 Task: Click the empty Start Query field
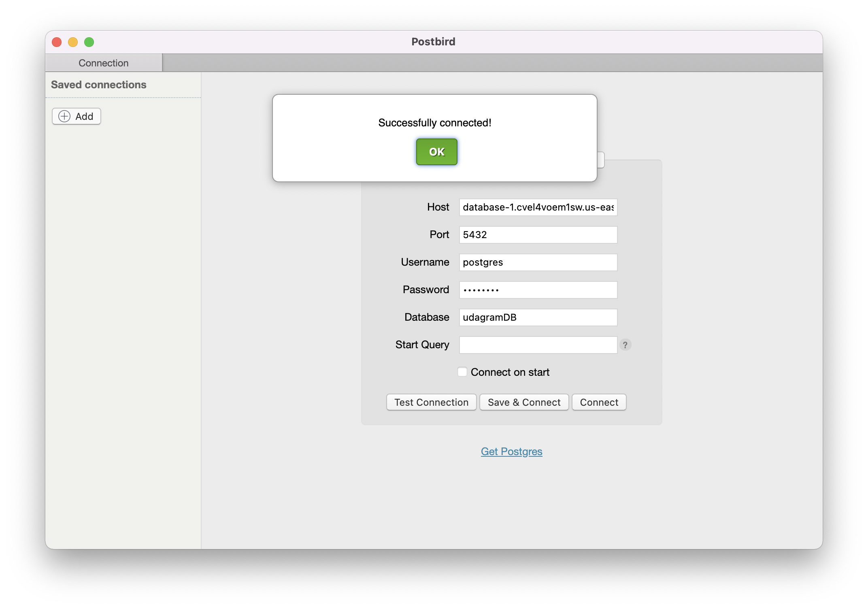coord(538,345)
